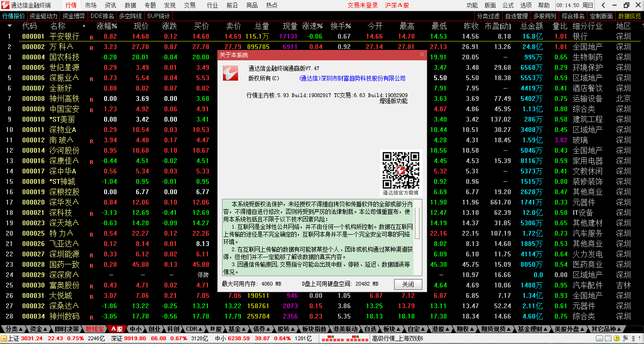Select the 短线宝 bottom tab
Image resolution: width=644 pixels, height=344 pixels.
click(95, 329)
